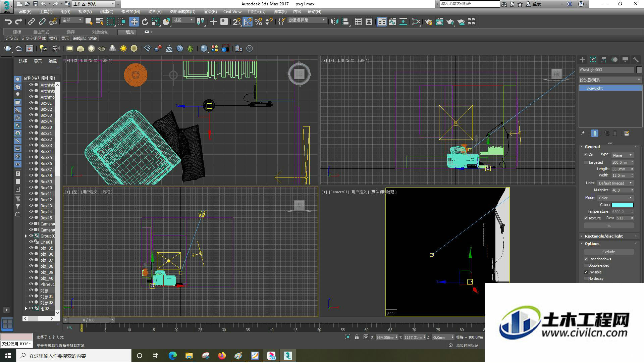644x363 pixels.
Task: Uncheck the Cast shadows checkbox
Action: [586, 259]
